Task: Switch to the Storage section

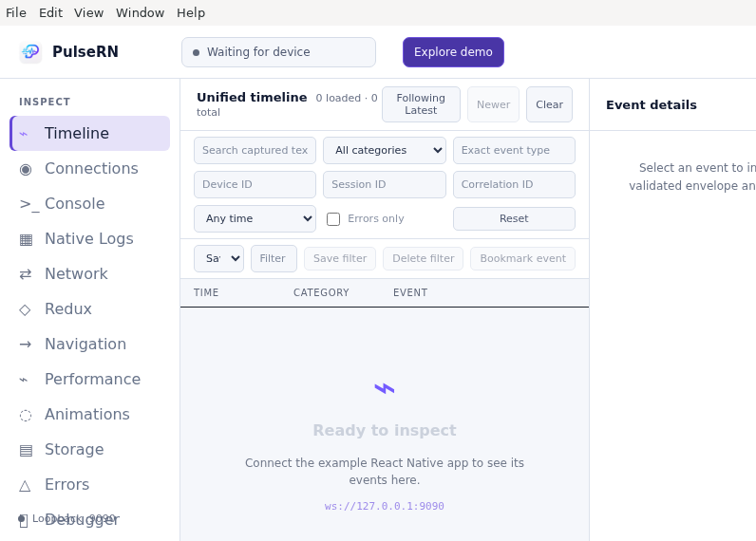Action: tap(89, 450)
